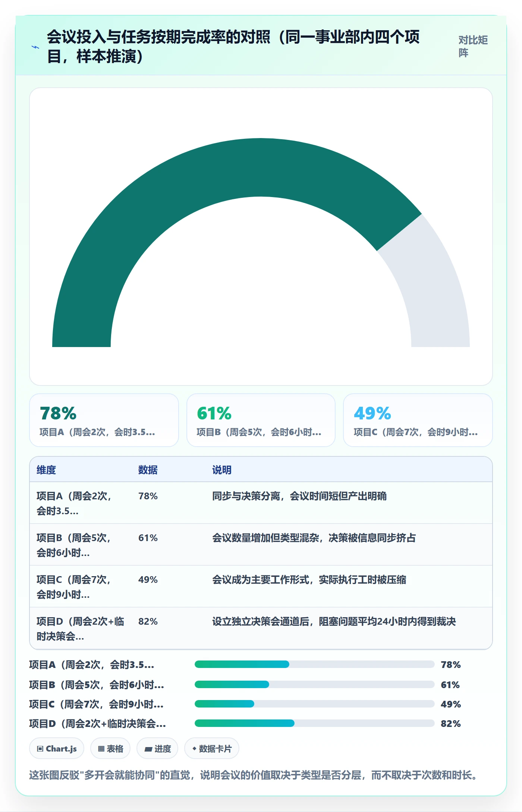Screen dimensions: 522x812
Task: Select the 数据卡片 tag chip
Action: pos(212,749)
